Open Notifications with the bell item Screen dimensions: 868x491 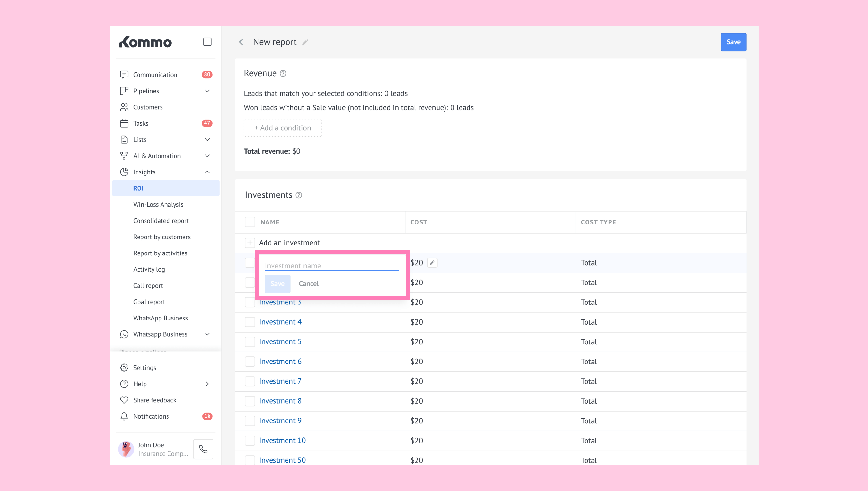tap(151, 416)
